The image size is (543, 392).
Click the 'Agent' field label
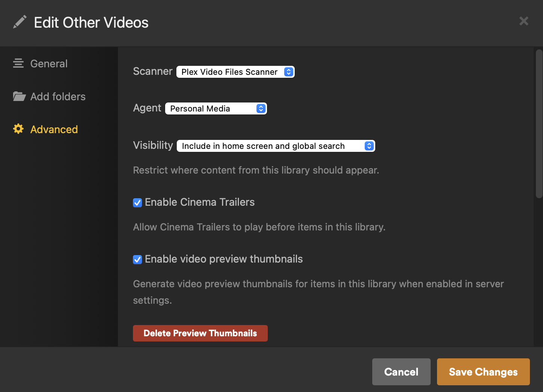click(147, 108)
